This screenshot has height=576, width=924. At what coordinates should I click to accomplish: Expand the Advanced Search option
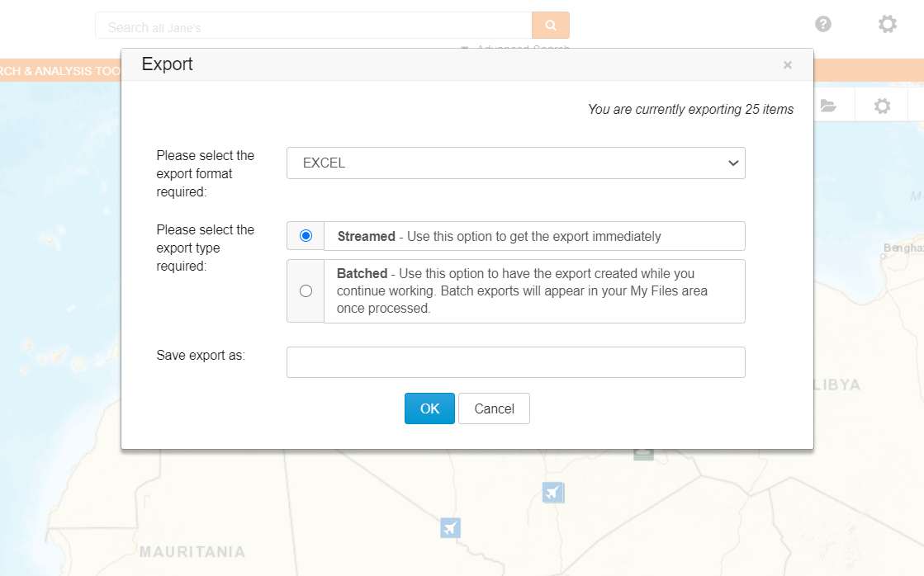point(522,50)
